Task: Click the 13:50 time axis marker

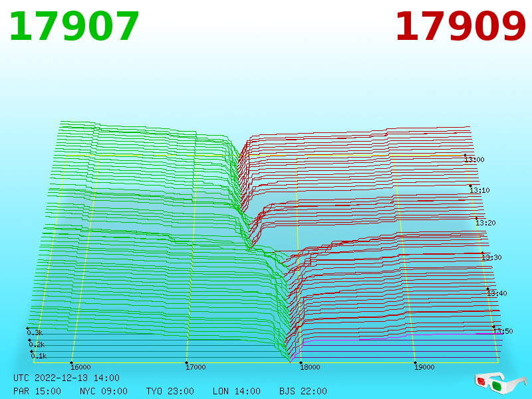Action: 503,331
